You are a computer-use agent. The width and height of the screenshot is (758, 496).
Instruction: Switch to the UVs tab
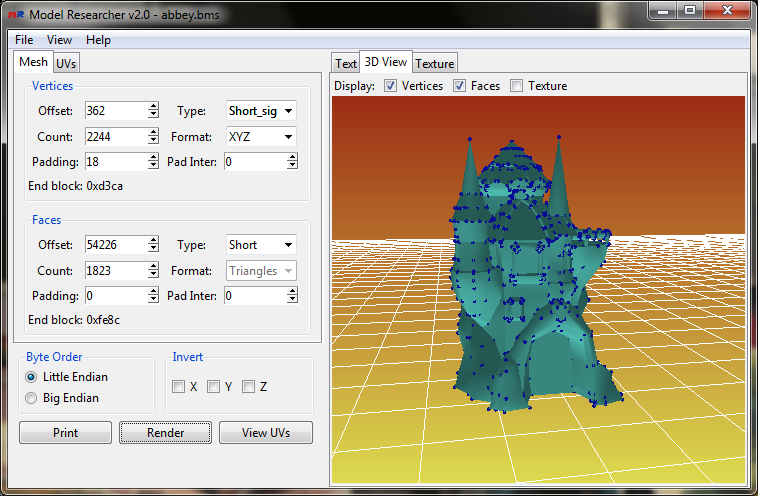click(x=66, y=63)
